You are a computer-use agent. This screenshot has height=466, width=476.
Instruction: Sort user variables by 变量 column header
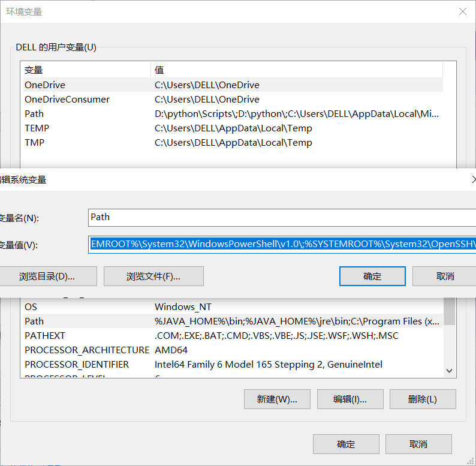point(84,70)
